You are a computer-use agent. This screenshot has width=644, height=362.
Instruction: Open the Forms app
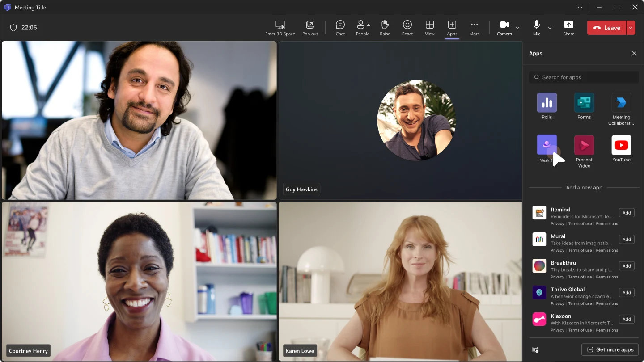pos(584,106)
